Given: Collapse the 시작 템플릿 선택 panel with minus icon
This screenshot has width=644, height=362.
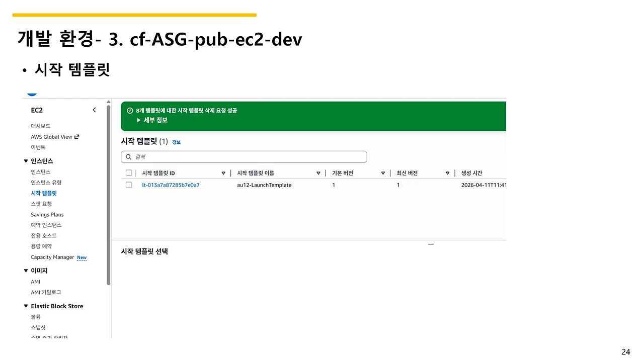Looking at the screenshot, I should tap(431, 244).
